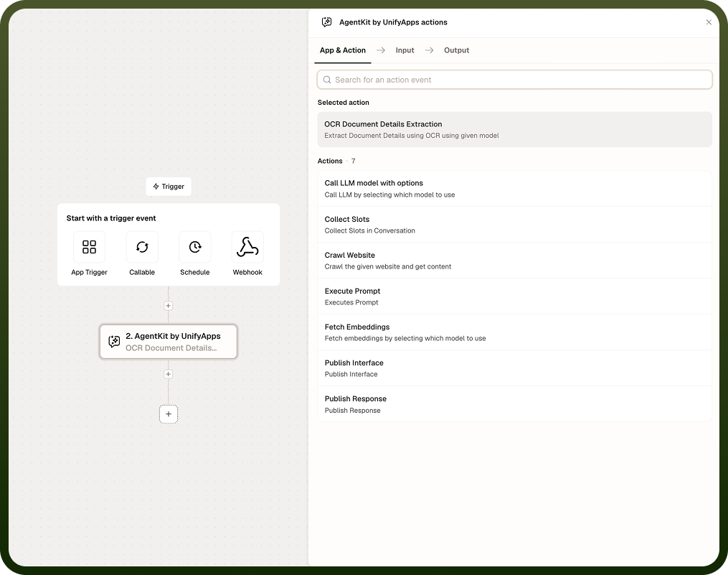This screenshot has height=575, width=728.
Task: Click the App Trigger label text
Action: click(89, 272)
